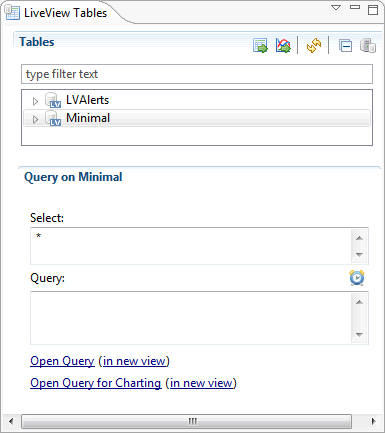Minimize the LiveView Tables view
The width and height of the screenshot is (385, 433).
[355, 7]
